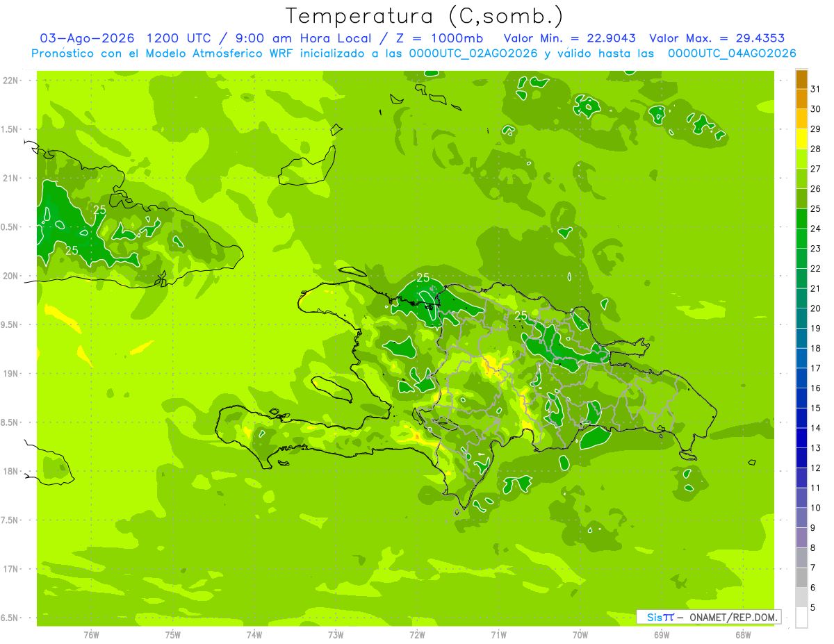The height and width of the screenshot is (644, 834).
Task: Click the "20N" latitude axis label
Action: click(x=10, y=276)
